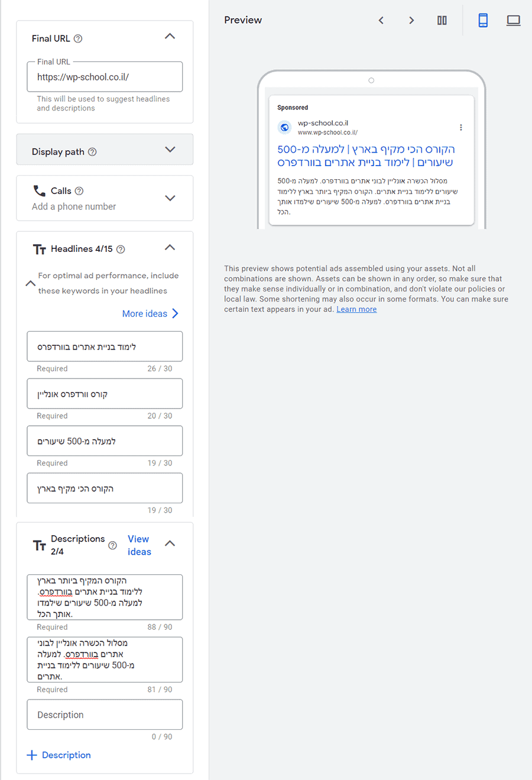Open help icon beside Descriptions 2/4
Viewport: 532px width, 780px height.
[112, 545]
